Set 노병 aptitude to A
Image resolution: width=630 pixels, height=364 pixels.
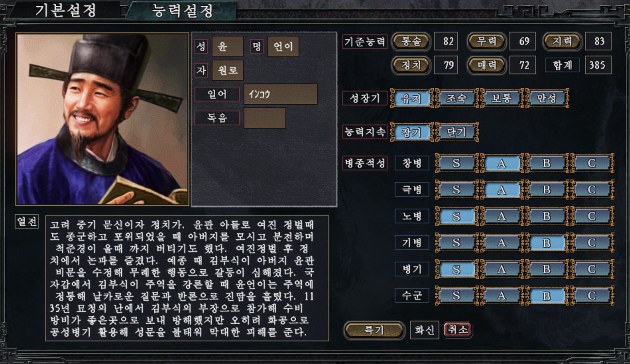pyautogui.click(x=501, y=216)
